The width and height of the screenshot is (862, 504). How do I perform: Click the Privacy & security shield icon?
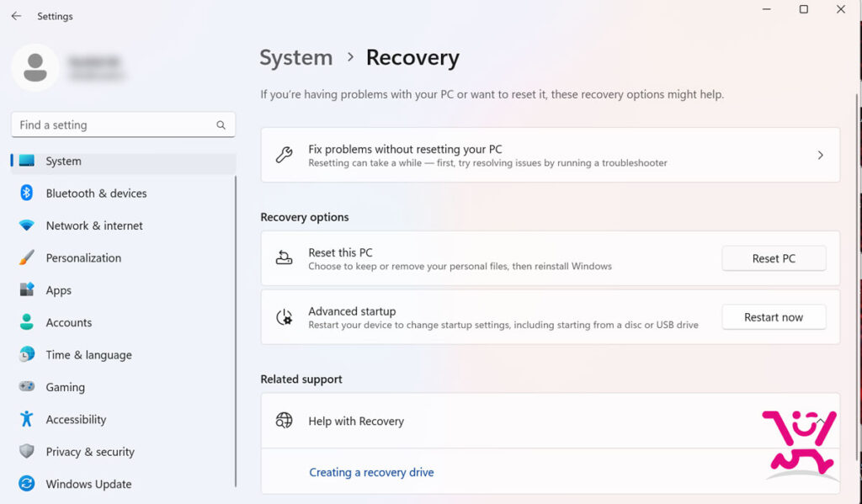pos(26,451)
